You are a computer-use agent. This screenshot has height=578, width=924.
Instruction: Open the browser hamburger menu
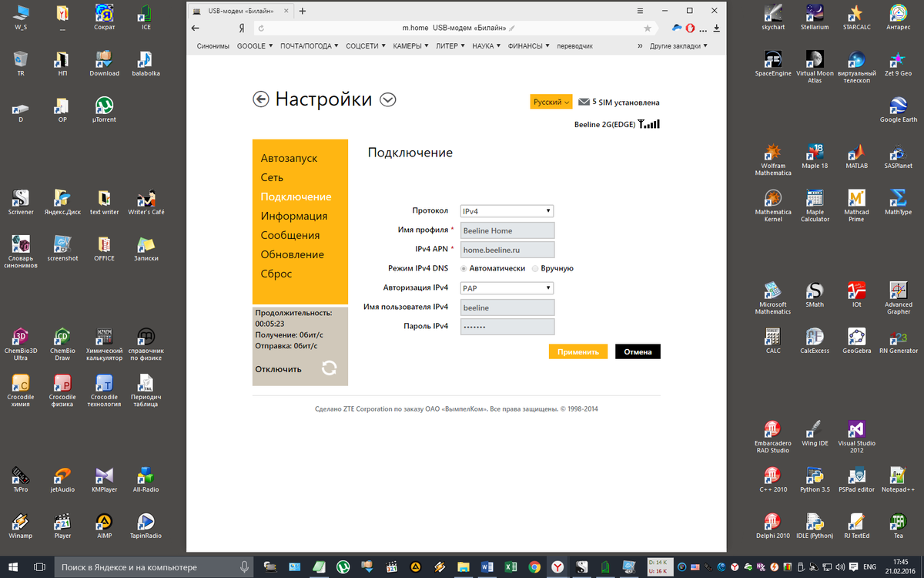point(640,11)
